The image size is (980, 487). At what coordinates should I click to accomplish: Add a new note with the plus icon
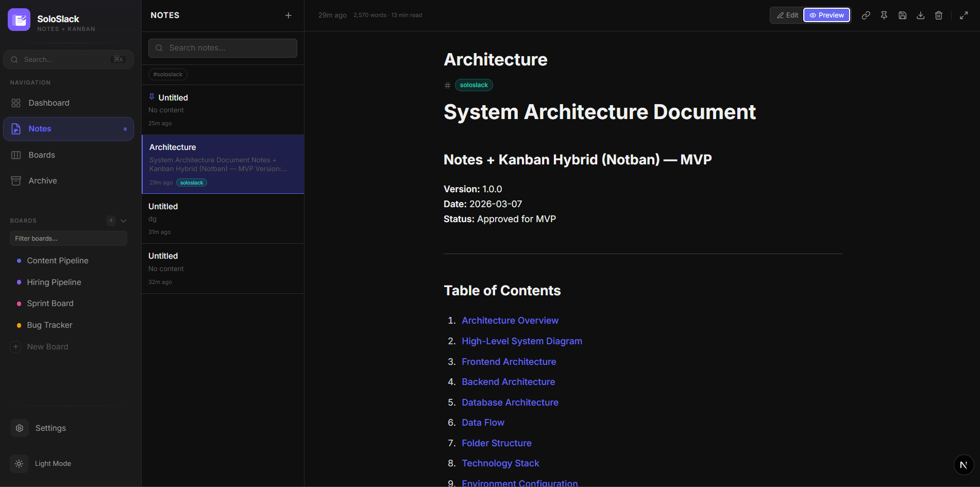[x=289, y=15]
